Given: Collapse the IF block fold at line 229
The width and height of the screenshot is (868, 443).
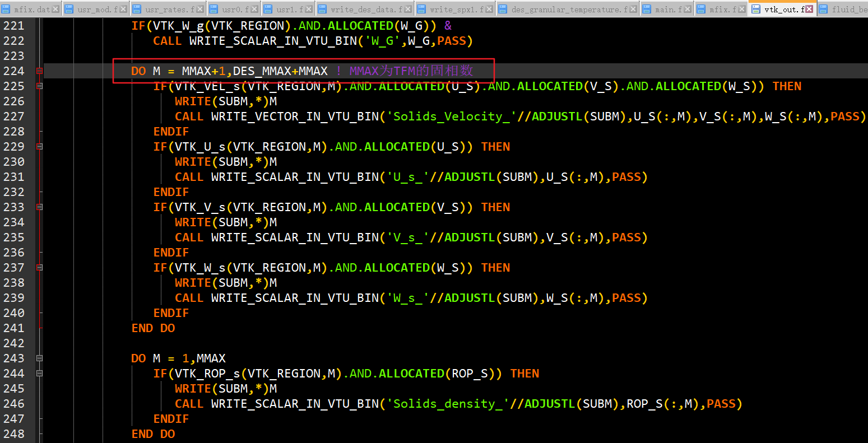Looking at the screenshot, I should 39,147.
